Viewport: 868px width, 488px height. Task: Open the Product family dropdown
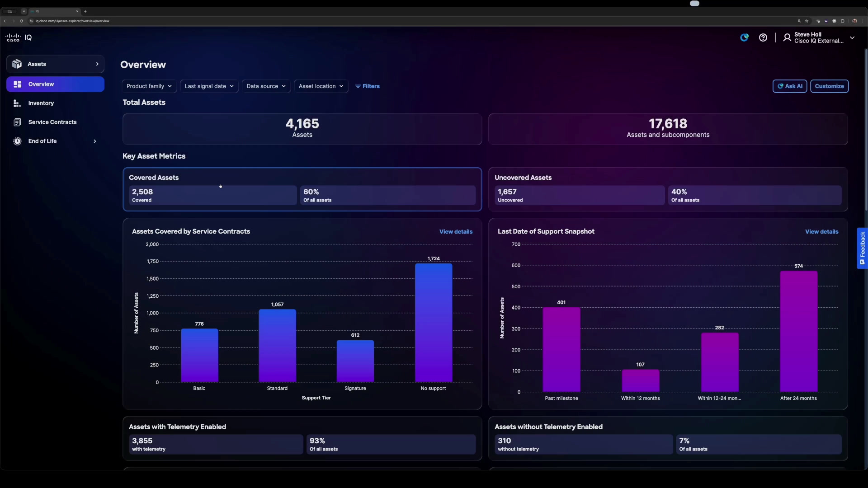pos(149,86)
